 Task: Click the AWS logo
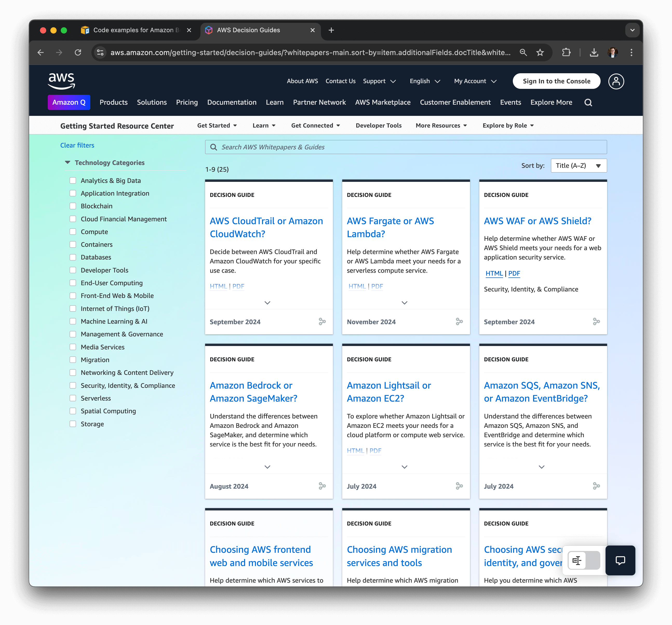[61, 81]
